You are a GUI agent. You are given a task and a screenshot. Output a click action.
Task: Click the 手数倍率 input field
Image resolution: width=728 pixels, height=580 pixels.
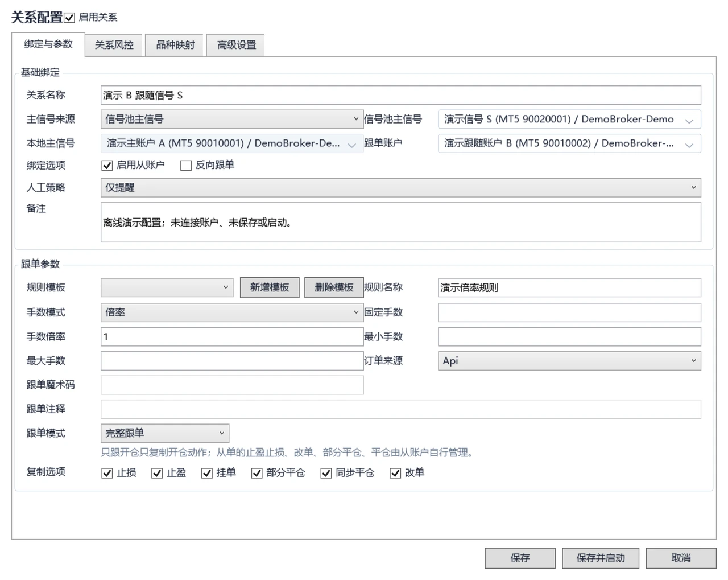point(232,336)
